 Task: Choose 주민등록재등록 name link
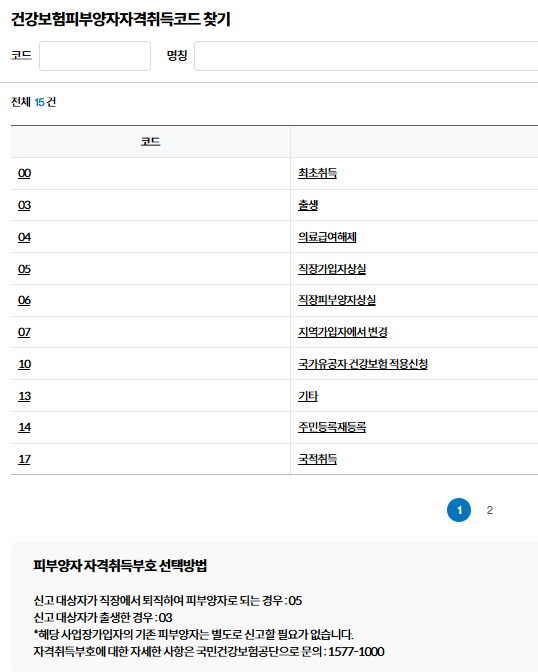pyautogui.click(x=332, y=427)
